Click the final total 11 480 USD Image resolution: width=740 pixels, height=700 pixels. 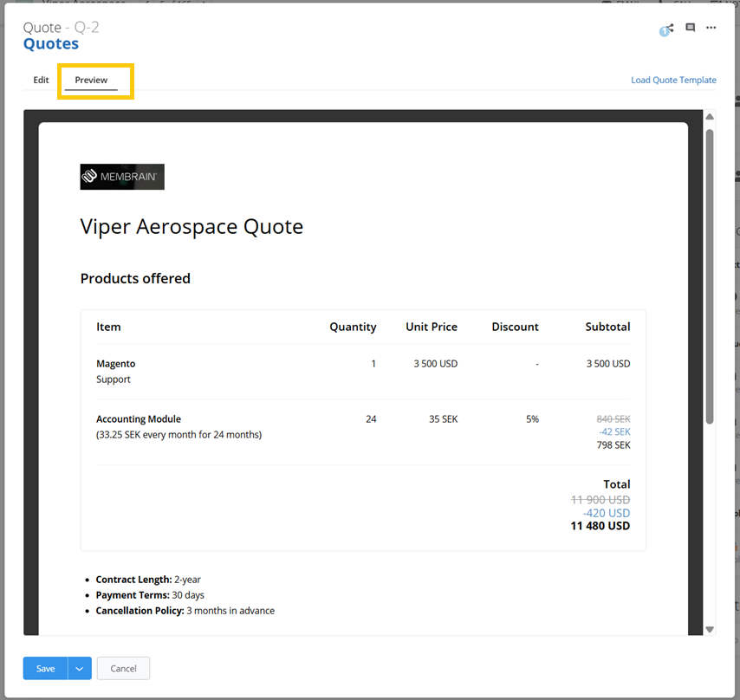coord(600,526)
